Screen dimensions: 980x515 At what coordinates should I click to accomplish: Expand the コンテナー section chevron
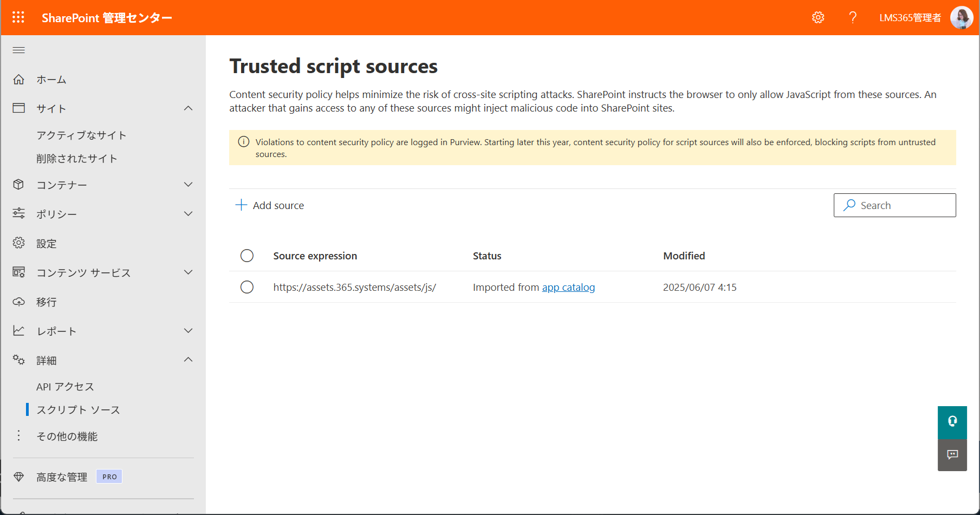point(188,185)
